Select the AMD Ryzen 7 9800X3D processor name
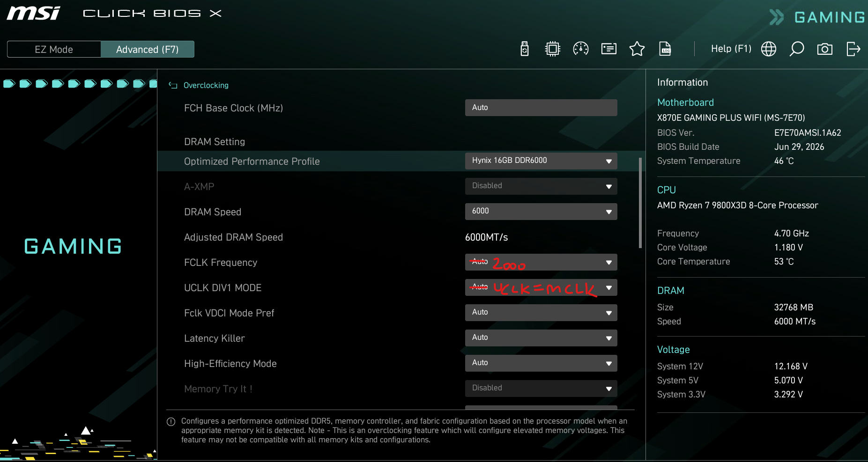The height and width of the screenshot is (462, 868). coord(738,205)
